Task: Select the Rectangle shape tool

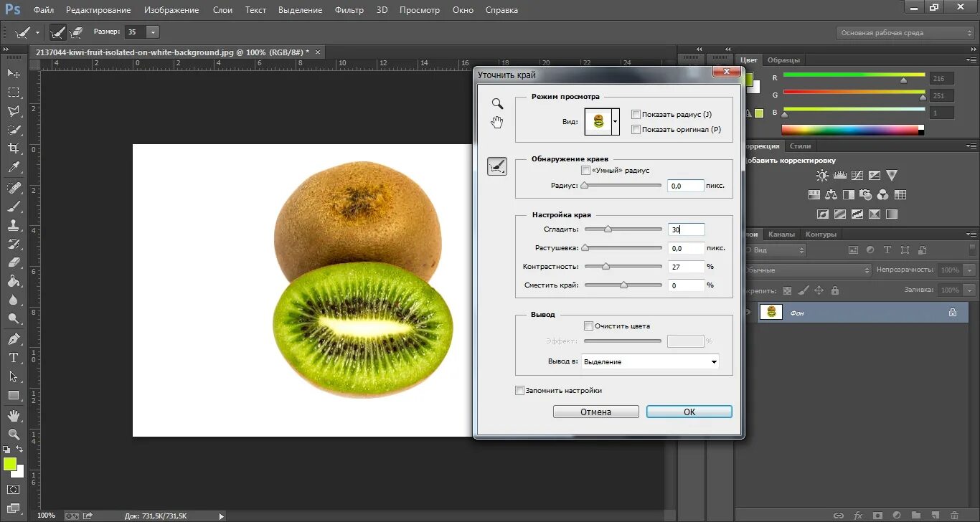Action: [x=14, y=395]
